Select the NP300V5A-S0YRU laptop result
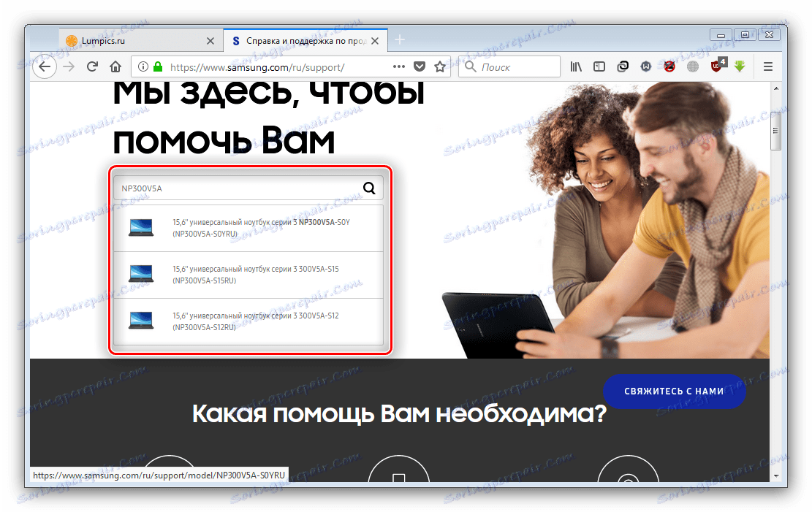 (248, 227)
